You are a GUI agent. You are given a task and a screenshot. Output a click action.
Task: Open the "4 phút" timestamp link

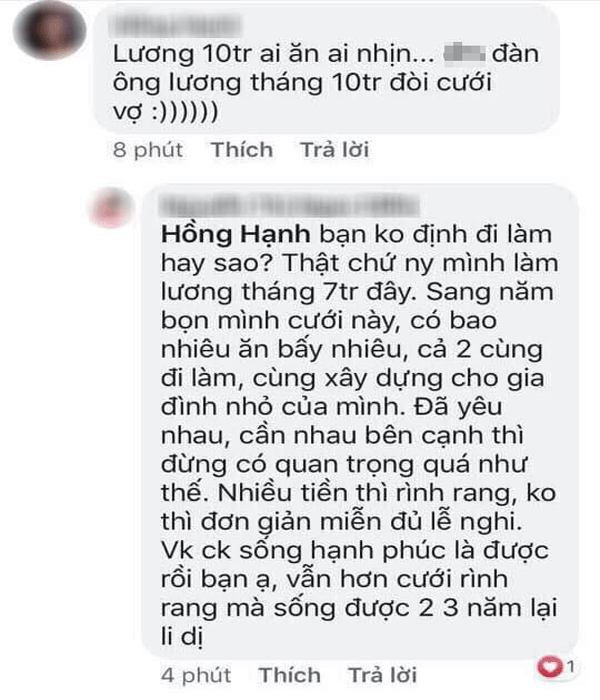coord(196,675)
